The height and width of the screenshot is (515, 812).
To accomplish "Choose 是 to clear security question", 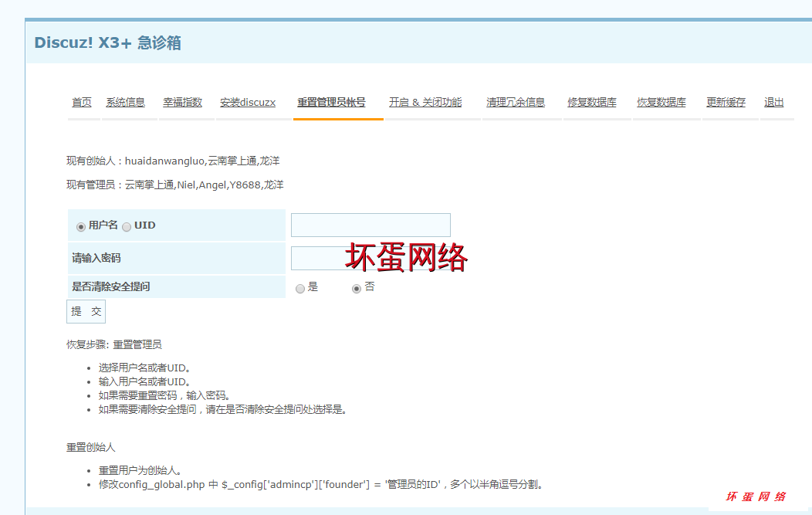I will [300, 289].
